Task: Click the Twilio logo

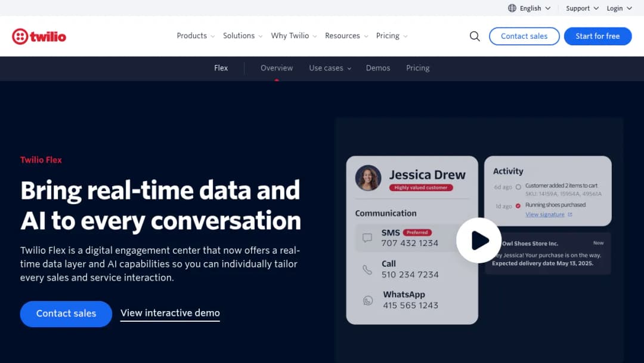Action: pyautogui.click(x=39, y=36)
